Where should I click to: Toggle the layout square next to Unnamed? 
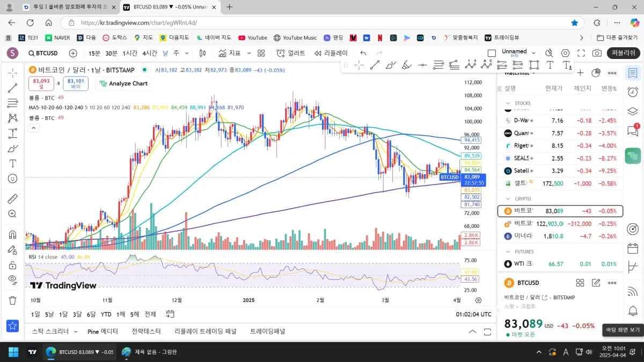click(x=492, y=53)
